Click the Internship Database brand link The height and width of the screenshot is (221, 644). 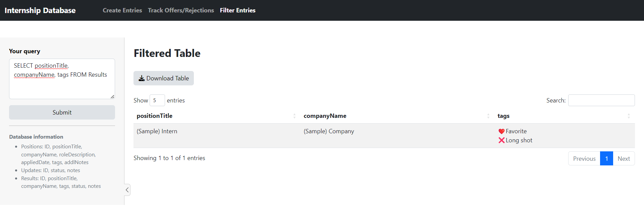coord(40,10)
